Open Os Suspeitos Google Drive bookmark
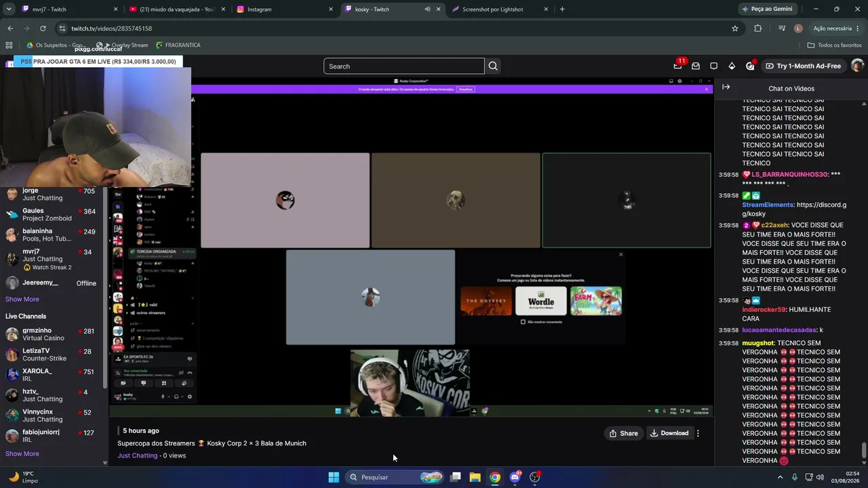Viewport: 868px width, 488px height. (56, 45)
